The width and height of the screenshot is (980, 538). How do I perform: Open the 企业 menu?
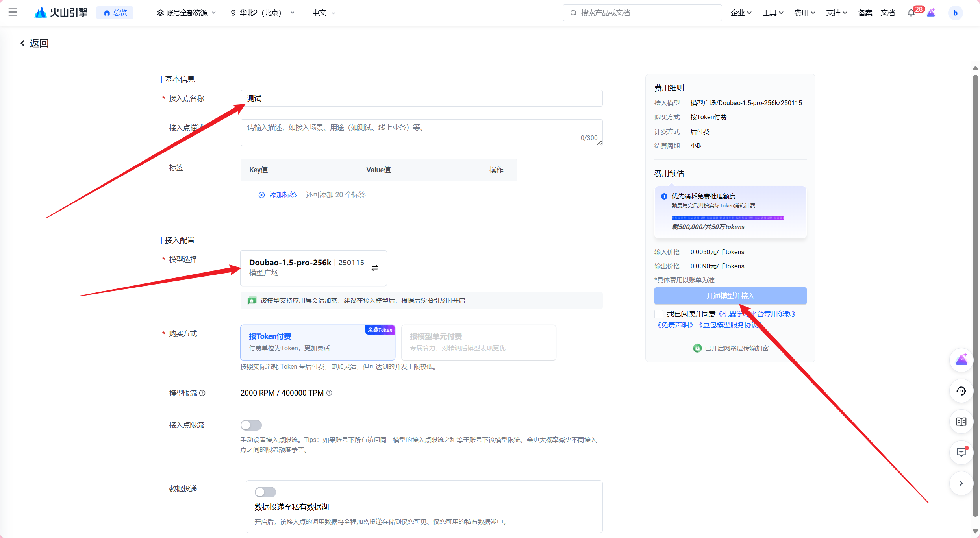[741, 13]
